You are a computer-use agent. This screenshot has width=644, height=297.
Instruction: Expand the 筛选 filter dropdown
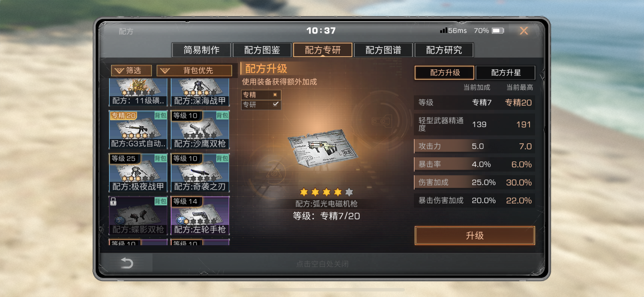pyautogui.click(x=132, y=70)
